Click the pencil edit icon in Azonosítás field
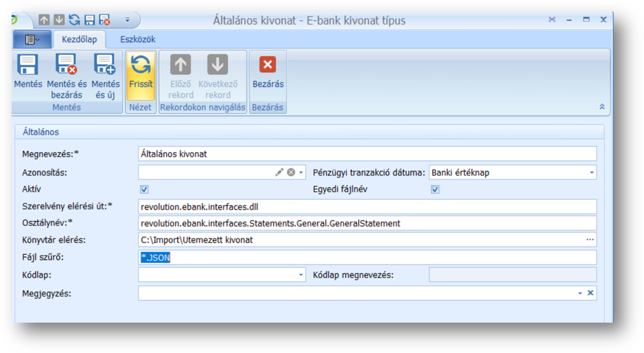The width and height of the screenshot is (644, 353). 279,172
